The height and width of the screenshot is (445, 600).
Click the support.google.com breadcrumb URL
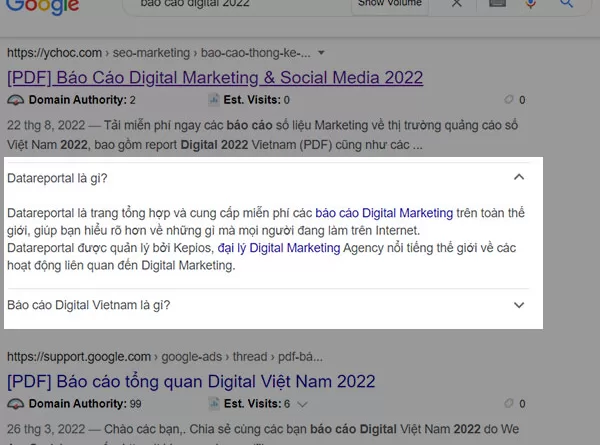click(165, 357)
